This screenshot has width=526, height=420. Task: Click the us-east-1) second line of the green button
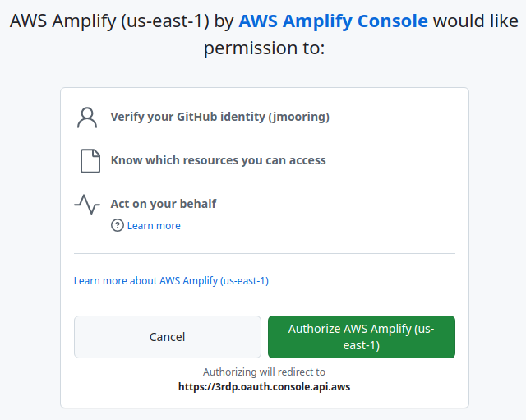tap(361, 346)
